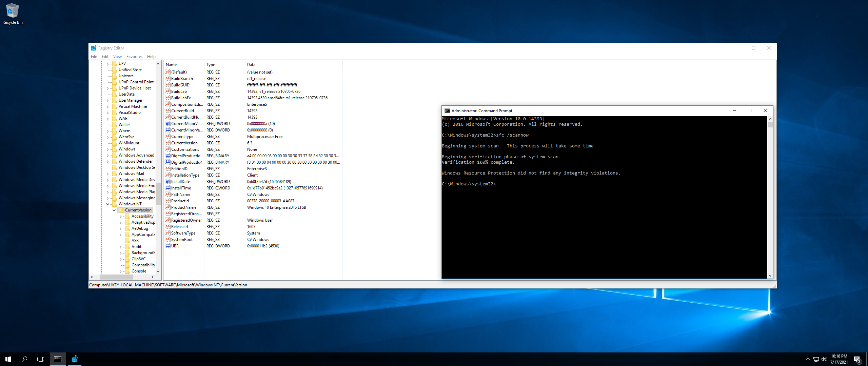Select the CurrentMajorVersionNumber DWORD icon

coord(167,123)
